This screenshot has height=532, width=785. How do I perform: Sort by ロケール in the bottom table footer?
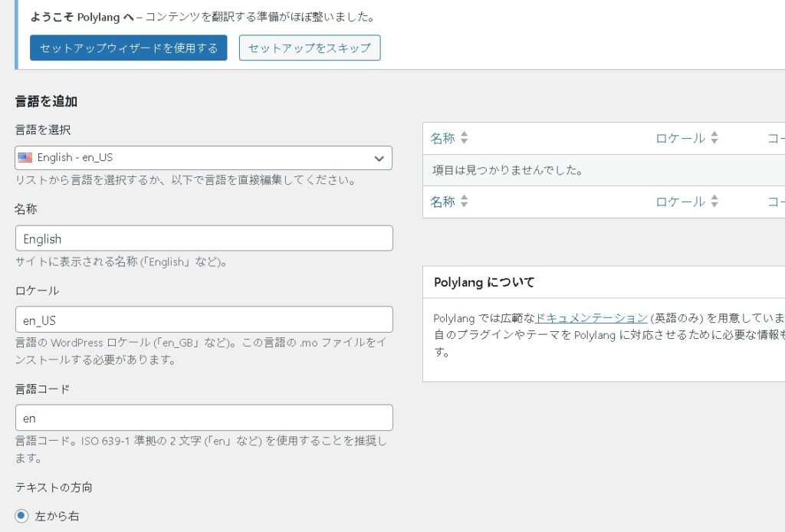(680, 202)
